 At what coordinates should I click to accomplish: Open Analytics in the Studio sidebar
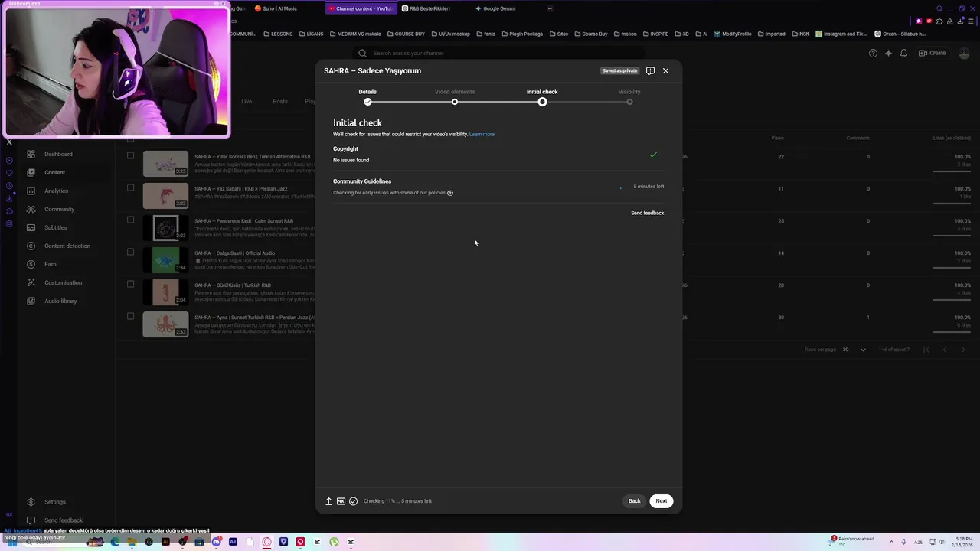tap(56, 191)
